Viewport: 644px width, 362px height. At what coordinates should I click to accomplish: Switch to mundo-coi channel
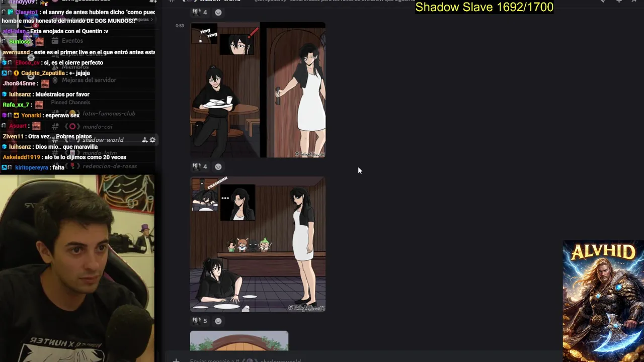pos(97,127)
